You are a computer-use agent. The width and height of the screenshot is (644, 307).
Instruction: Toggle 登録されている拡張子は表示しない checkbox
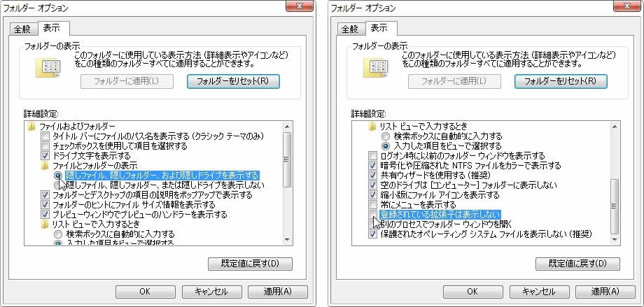click(x=373, y=214)
